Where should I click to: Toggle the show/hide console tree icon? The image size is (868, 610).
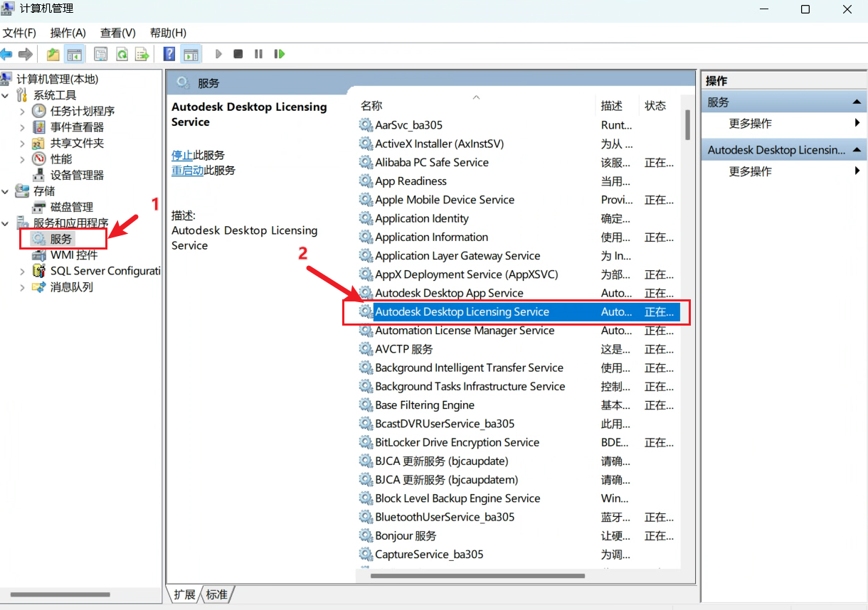coord(73,54)
